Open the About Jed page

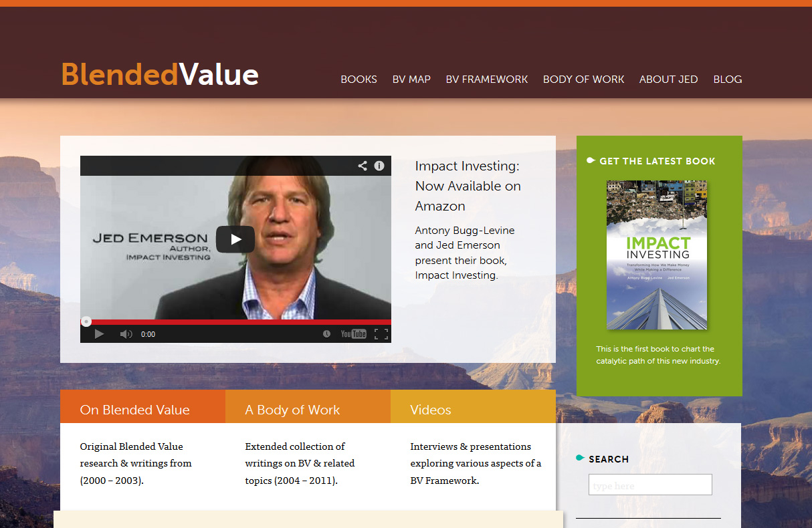click(668, 79)
